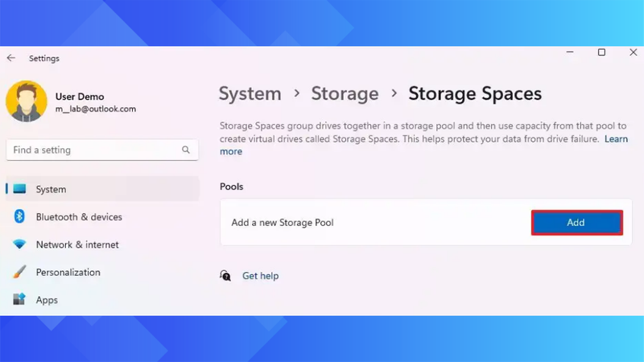This screenshot has height=362, width=644.
Task: Focus the Find a setting field
Action: coord(102,150)
